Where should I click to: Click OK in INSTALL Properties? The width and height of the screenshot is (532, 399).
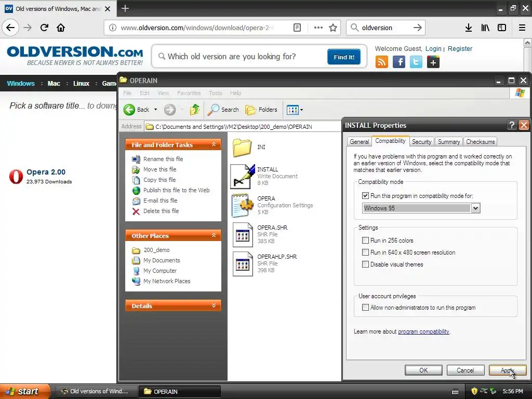[423, 370]
